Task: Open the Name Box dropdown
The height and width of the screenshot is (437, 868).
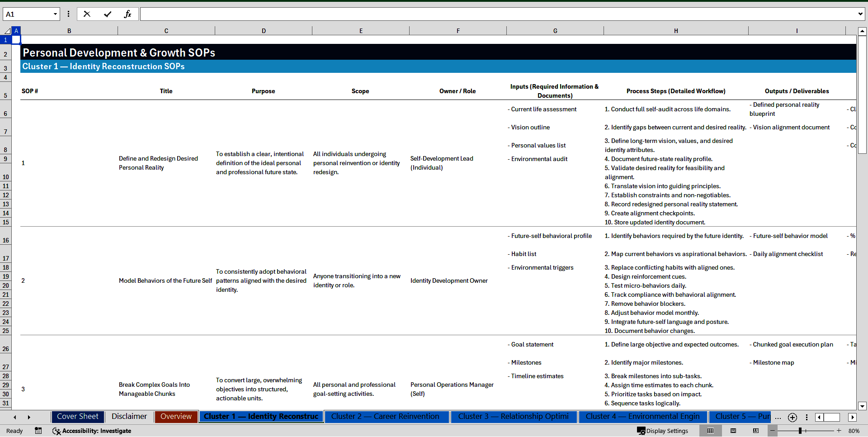Action: click(55, 14)
